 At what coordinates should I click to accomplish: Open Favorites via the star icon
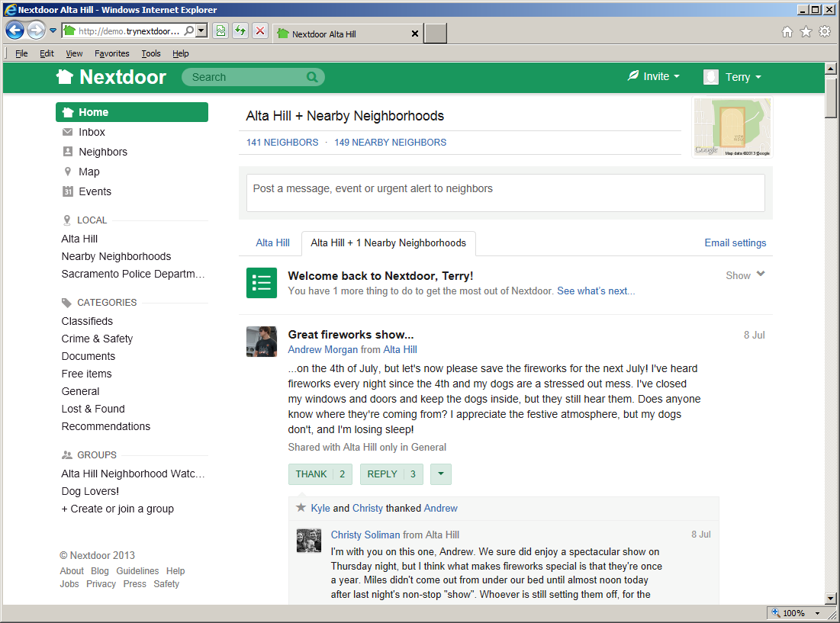point(806,32)
